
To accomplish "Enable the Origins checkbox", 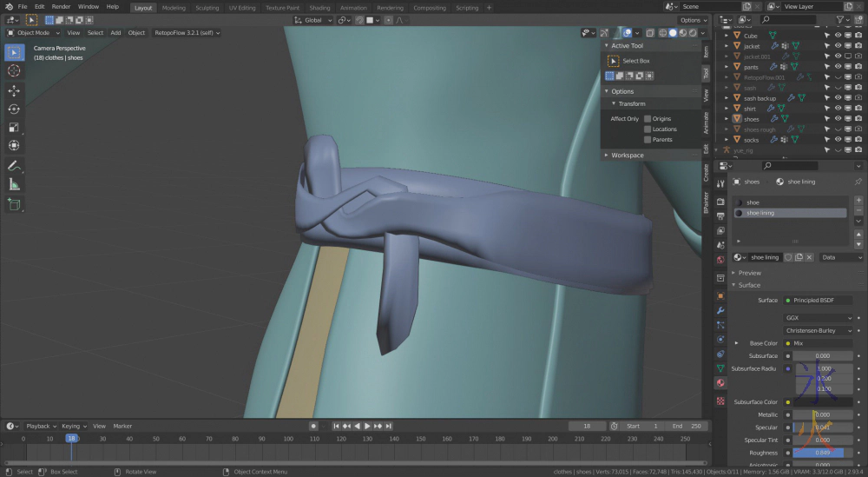I will pos(648,118).
